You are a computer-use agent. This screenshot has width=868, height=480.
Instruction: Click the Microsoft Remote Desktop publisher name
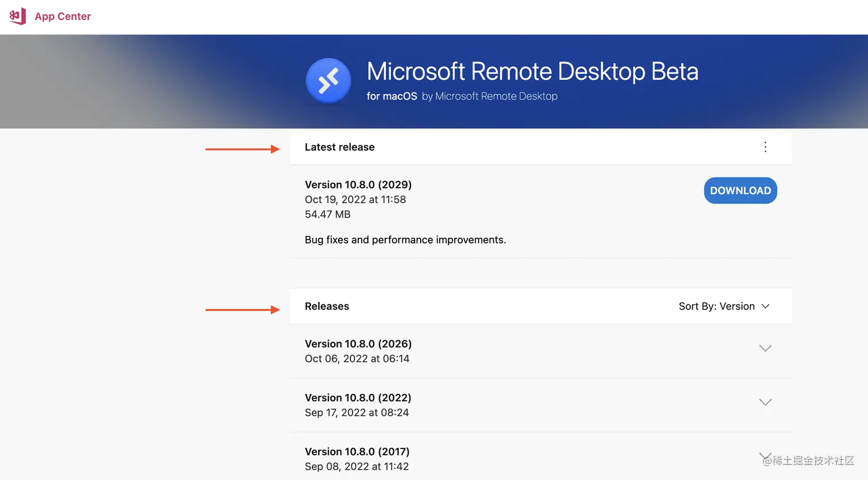click(495, 96)
